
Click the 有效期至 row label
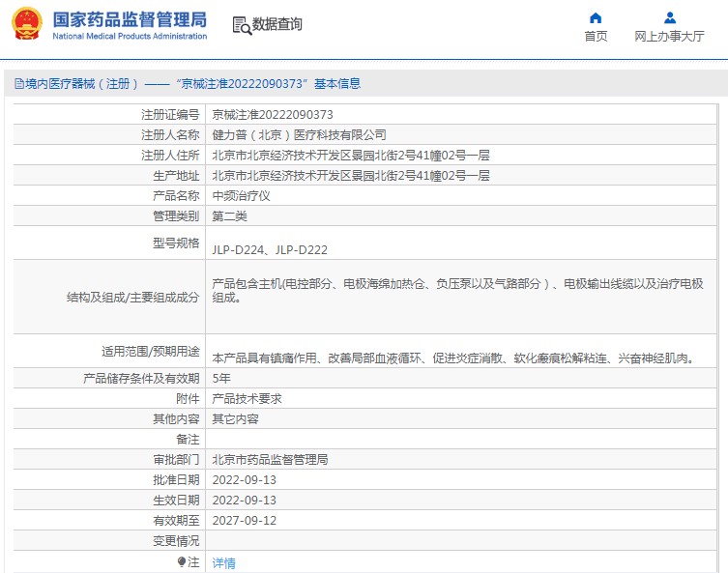(176, 521)
